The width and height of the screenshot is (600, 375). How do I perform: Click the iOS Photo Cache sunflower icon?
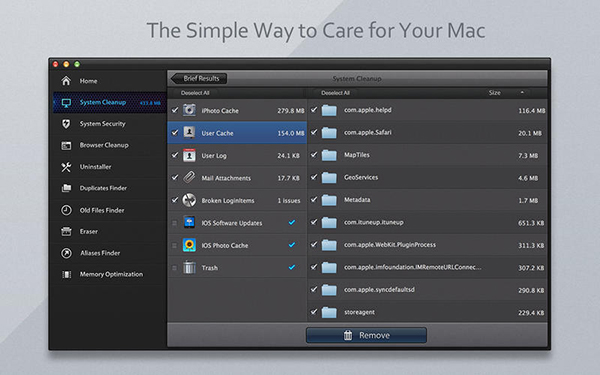pyautogui.click(x=189, y=245)
